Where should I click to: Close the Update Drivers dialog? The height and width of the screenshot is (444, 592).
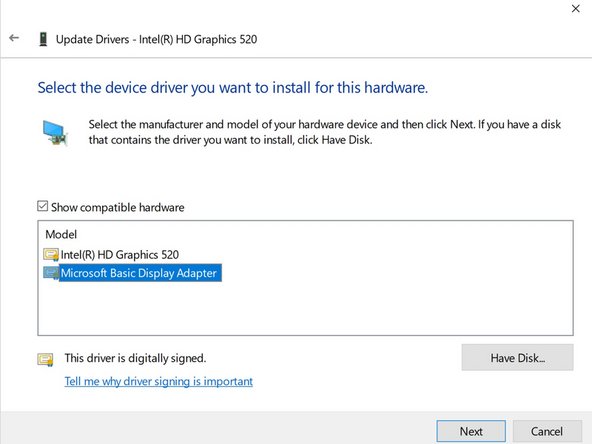[x=575, y=9]
